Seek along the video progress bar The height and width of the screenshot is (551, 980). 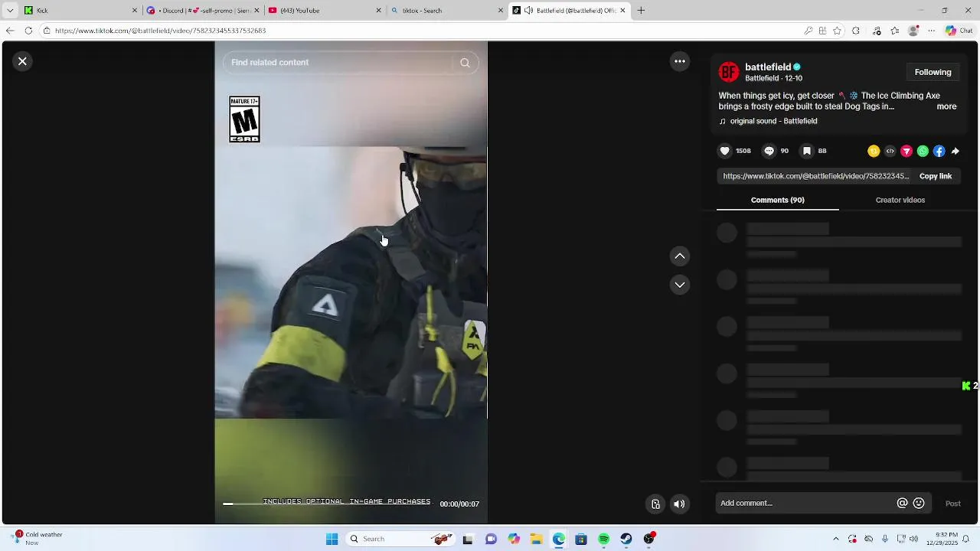[327, 504]
